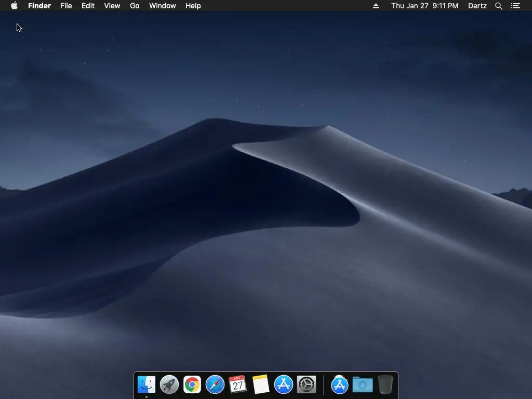Open the Finder application menu

pos(39,6)
